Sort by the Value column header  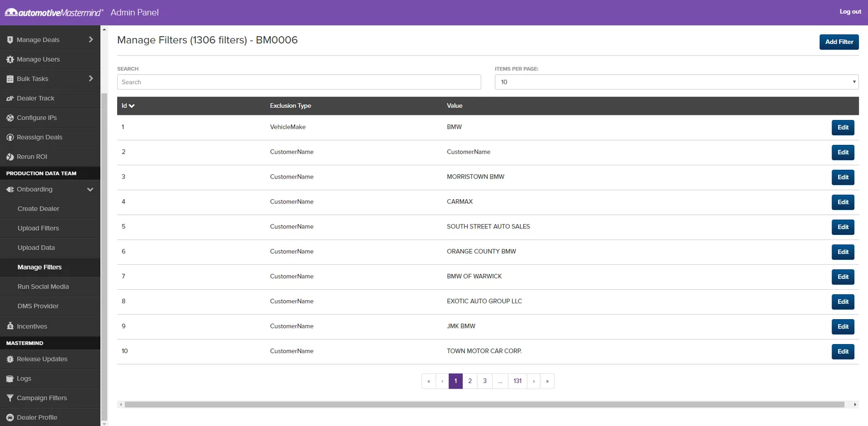(x=455, y=106)
